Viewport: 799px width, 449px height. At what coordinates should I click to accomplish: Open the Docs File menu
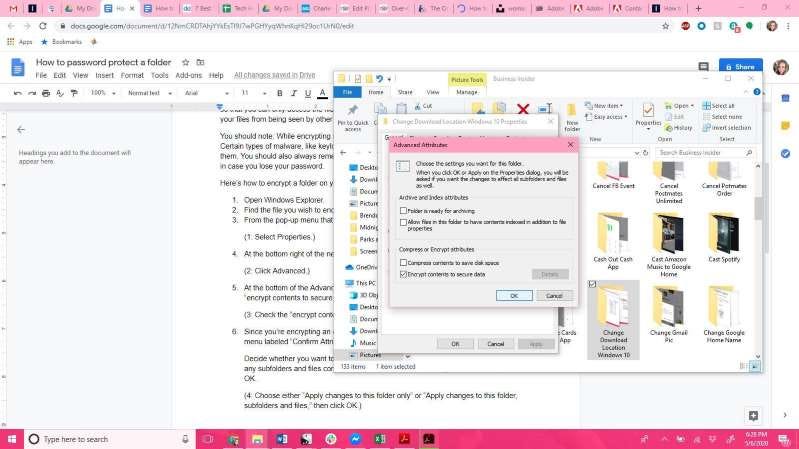tap(41, 75)
